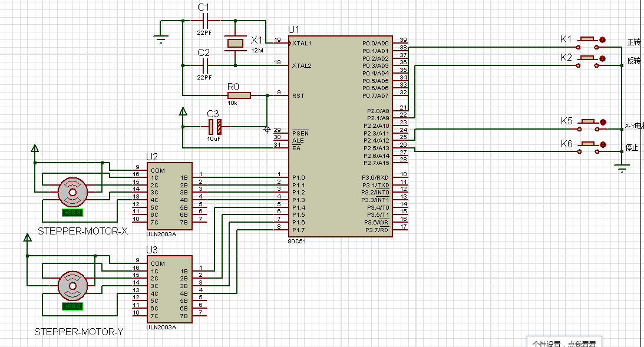Image resolution: width=644 pixels, height=347 pixels.
Task: Click the power terminal above STEPPER-MOTOR-X
Action: (x=35, y=148)
